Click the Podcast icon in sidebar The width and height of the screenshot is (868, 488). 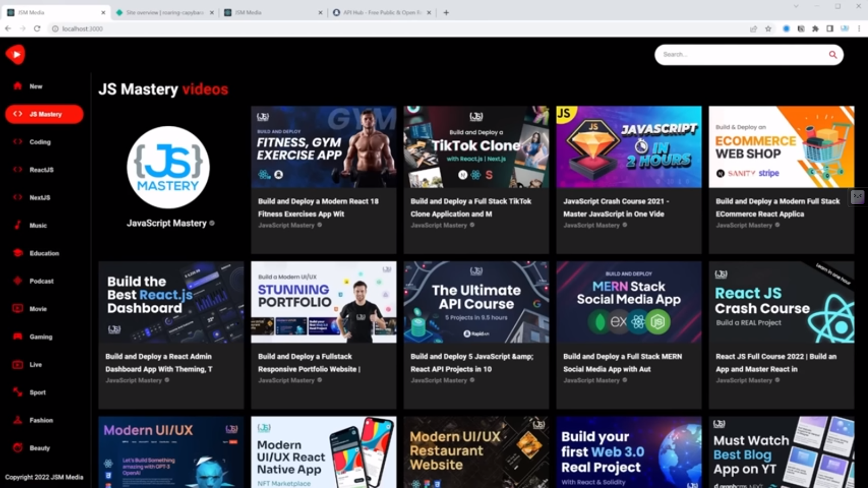click(18, 281)
